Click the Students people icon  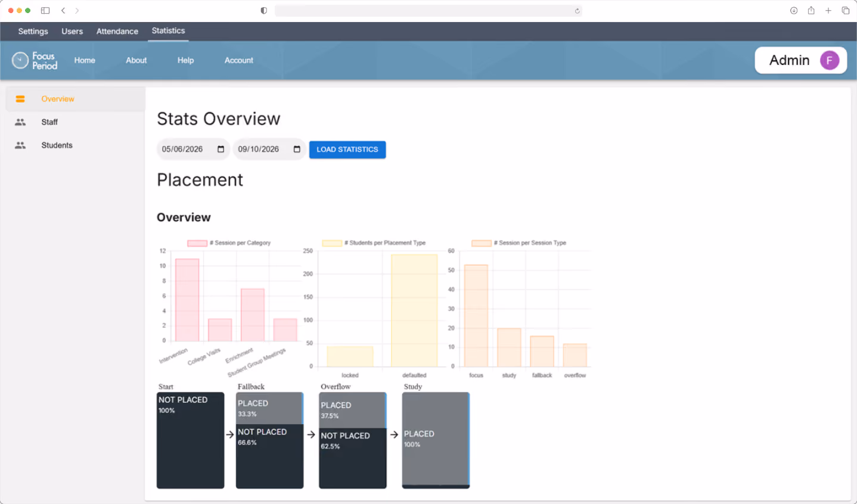point(20,145)
